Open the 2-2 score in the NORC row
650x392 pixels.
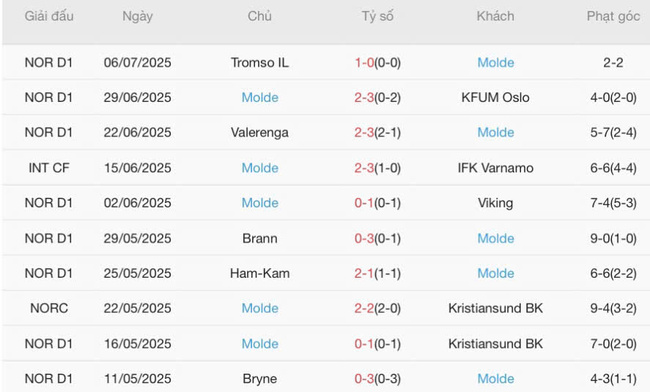364,308
